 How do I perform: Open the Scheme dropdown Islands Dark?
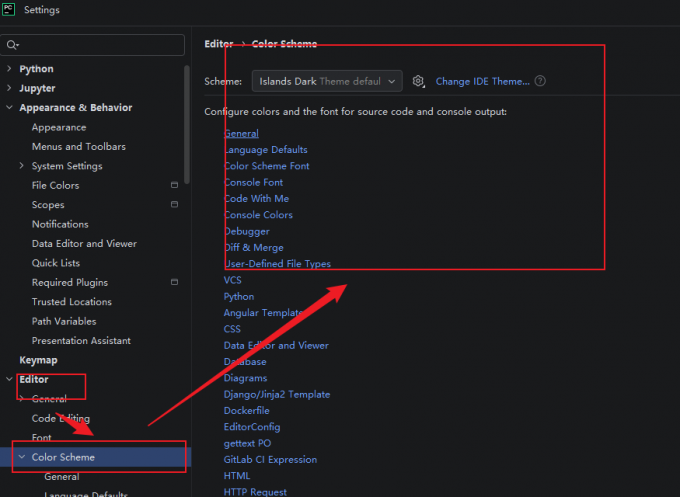[x=327, y=81]
